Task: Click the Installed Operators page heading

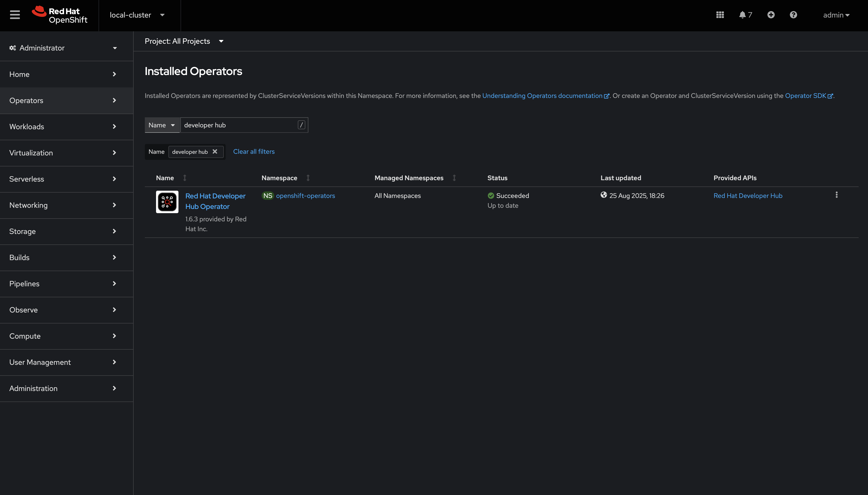Action: tap(193, 71)
